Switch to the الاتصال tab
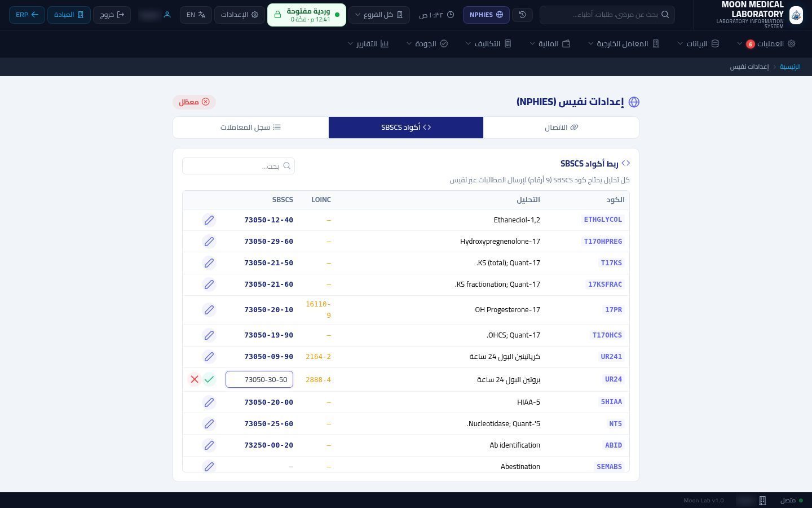This screenshot has height=508, width=812. (x=561, y=128)
